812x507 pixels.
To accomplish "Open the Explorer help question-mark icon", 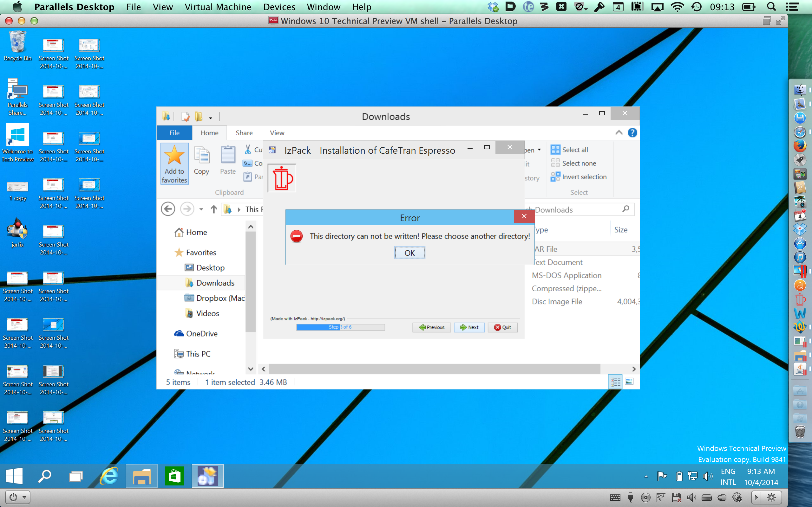I will point(632,133).
